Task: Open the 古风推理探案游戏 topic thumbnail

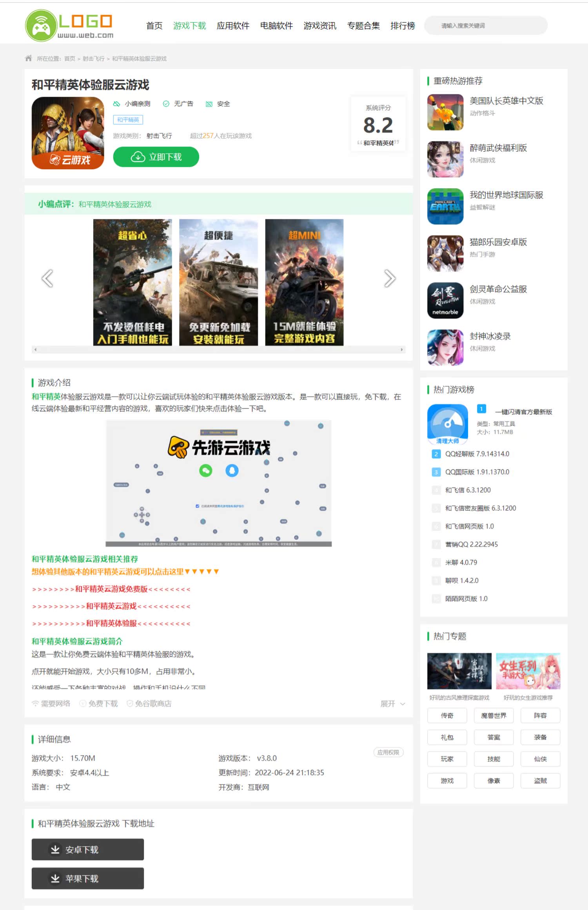Action: (x=459, y=671)
